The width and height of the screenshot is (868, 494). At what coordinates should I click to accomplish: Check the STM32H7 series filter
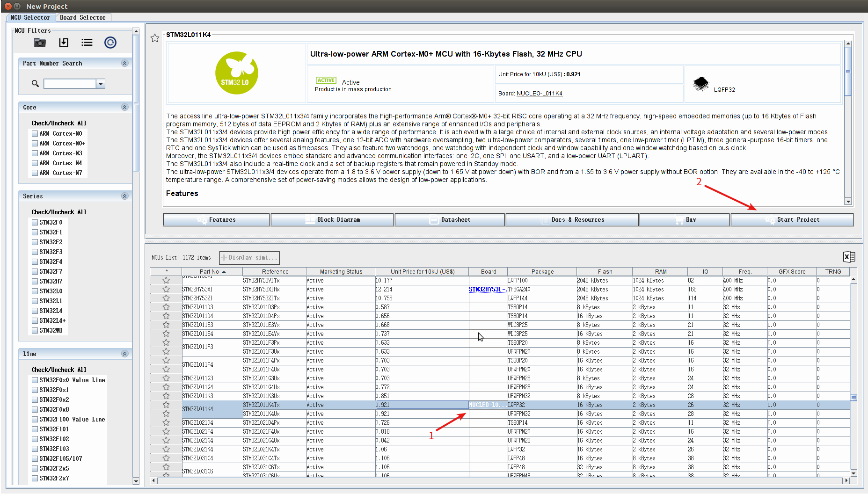pyautogui.click(x=35, y=281)
